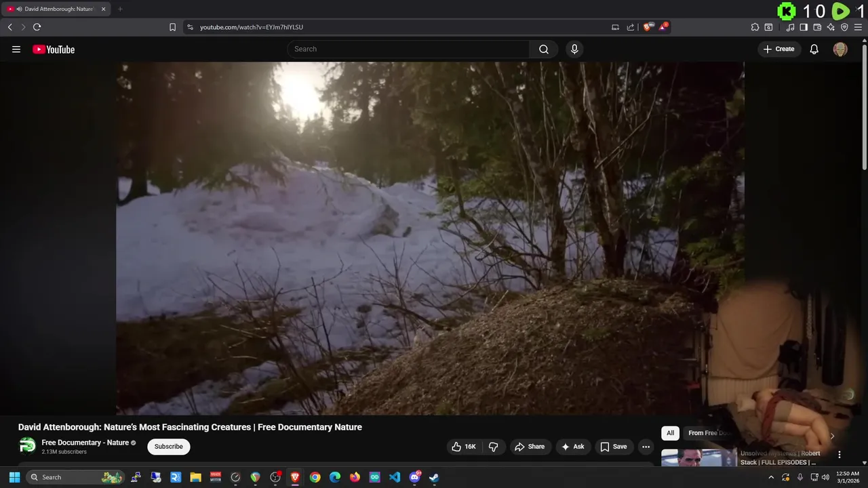Select the From Free Documentary chip
This screenshot has height=488, width=868.
[708, 433]
